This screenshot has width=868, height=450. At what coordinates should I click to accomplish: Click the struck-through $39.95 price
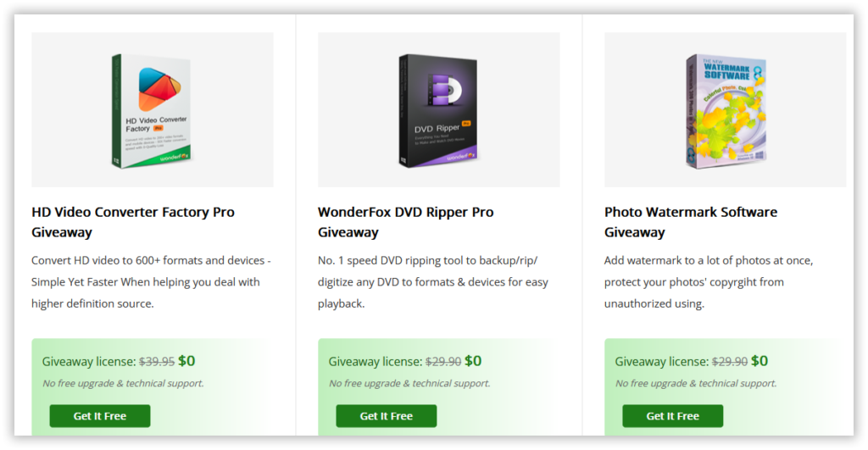pyautogui.click(x=157, y=361)
